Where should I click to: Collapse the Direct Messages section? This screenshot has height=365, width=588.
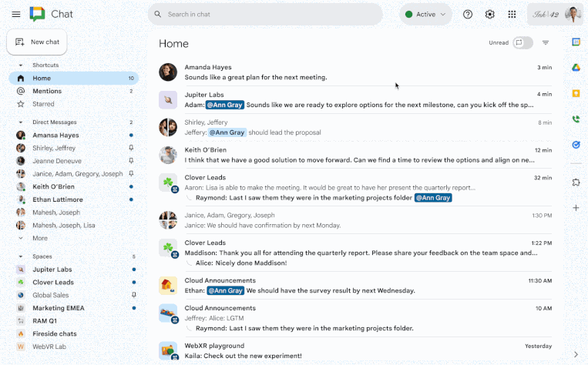point(21,122)
